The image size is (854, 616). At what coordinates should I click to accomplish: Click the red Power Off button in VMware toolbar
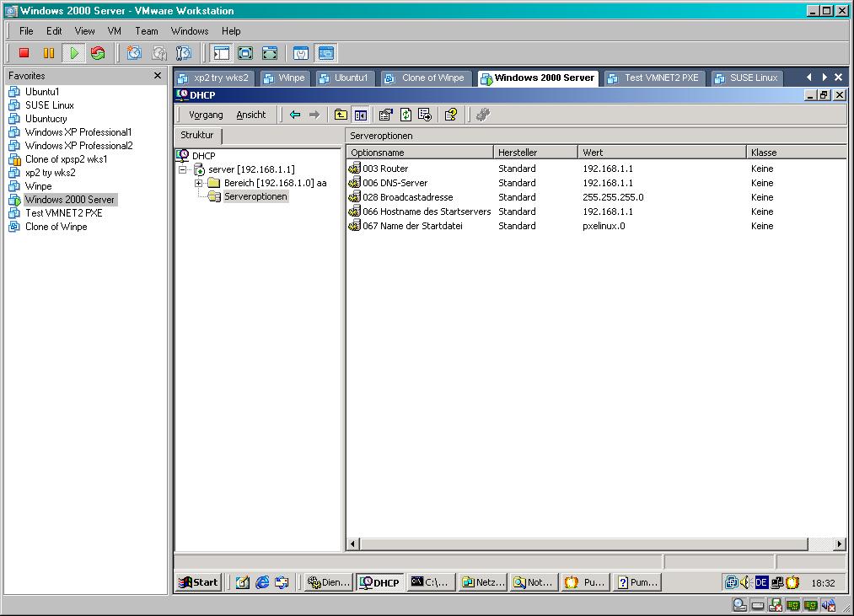[24, 53]
